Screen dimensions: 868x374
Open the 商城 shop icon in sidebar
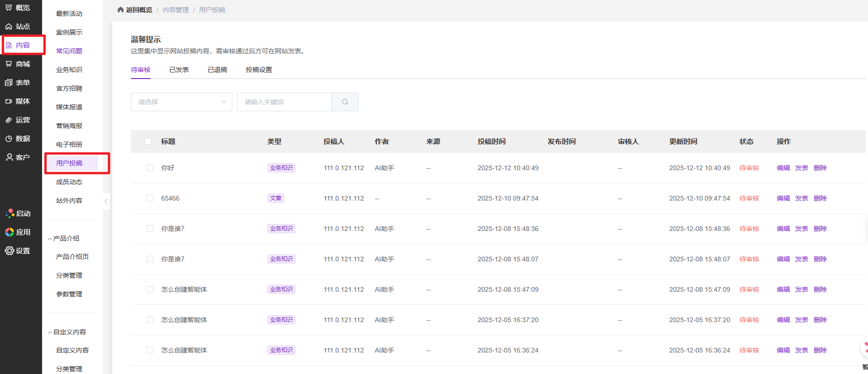[x=9, y=64]
